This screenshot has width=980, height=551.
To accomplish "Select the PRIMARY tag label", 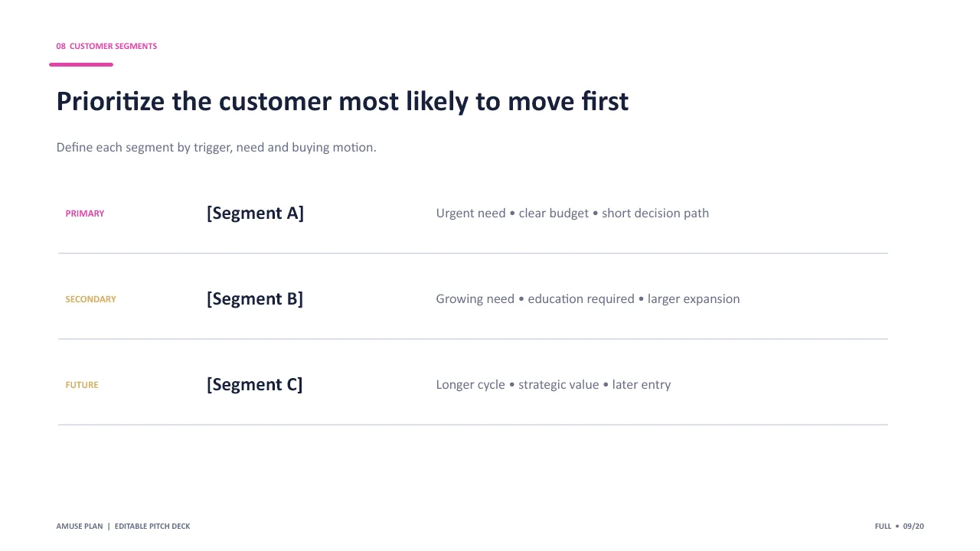I will tap(85, 214).
